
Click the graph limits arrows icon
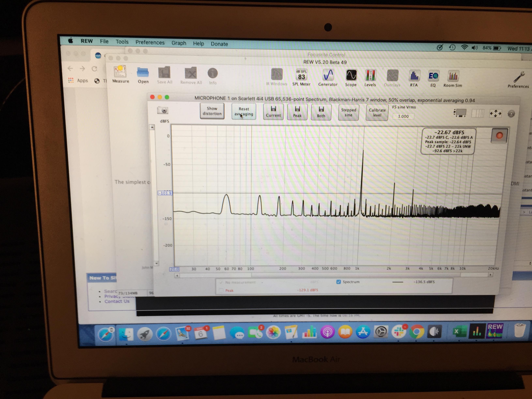pyautogui.click(x=495, y=113)
